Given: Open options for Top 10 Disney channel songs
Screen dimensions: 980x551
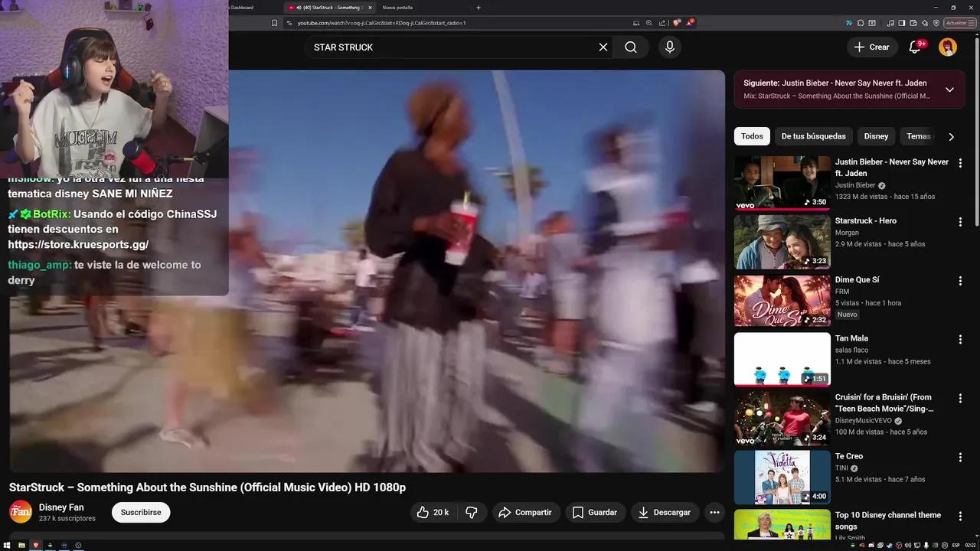Looking at the screenshot, I should (x=960, y=516).
